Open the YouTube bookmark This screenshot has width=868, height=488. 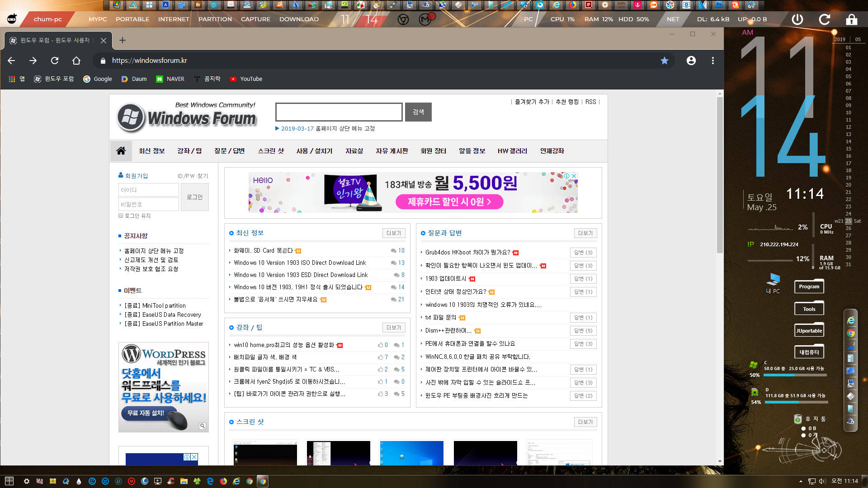pyautogui.click(x=246, y=79)
